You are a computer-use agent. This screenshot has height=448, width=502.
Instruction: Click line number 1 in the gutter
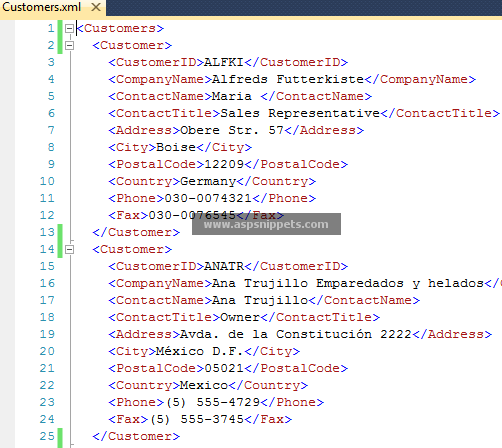tap(51, 28)
